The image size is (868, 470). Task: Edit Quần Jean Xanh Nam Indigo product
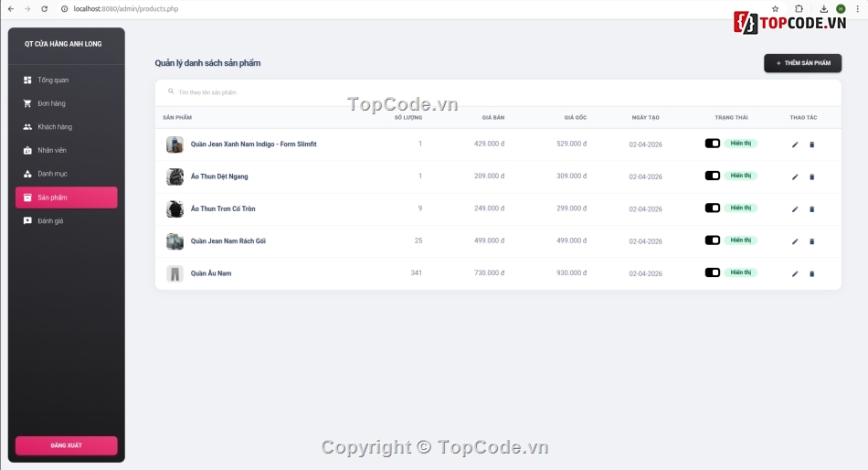coord(795,144)
